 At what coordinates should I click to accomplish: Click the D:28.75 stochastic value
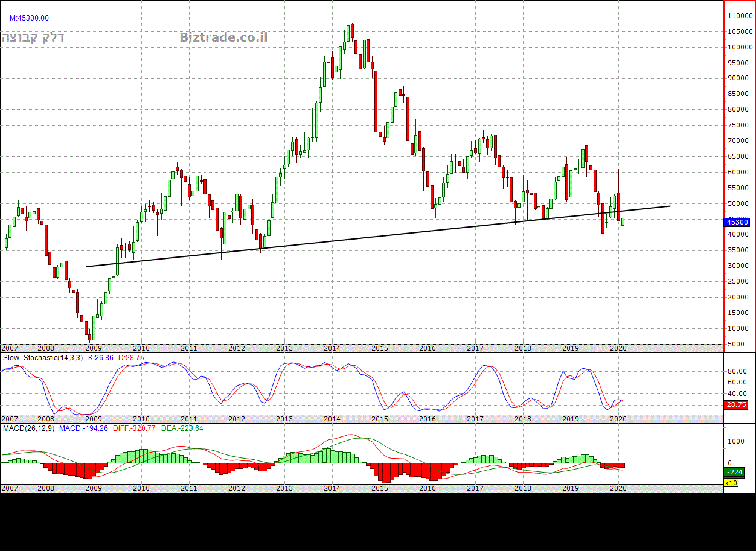131,358
